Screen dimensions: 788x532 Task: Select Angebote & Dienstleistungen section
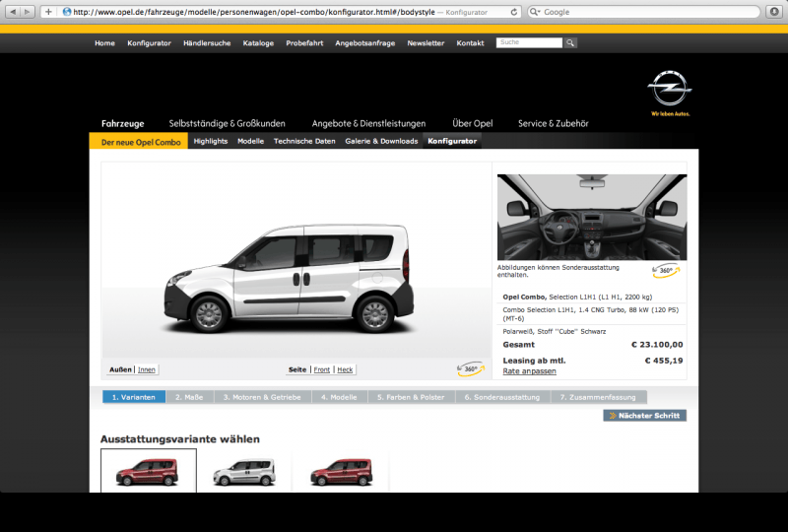[368, 124]
